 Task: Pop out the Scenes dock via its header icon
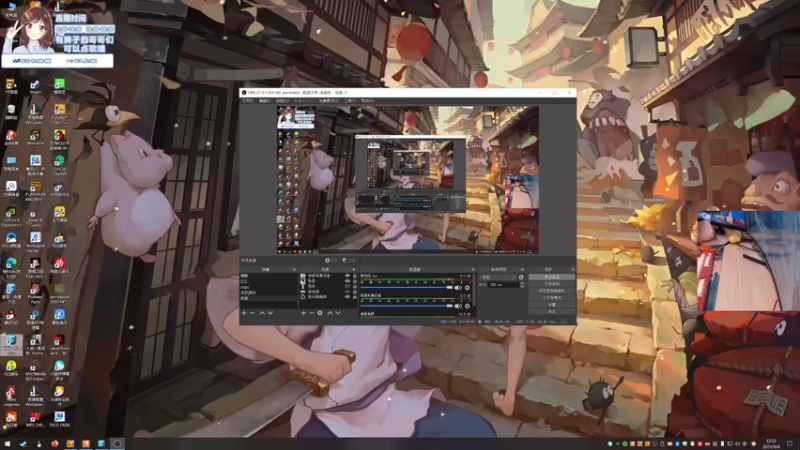pos(294,269)
